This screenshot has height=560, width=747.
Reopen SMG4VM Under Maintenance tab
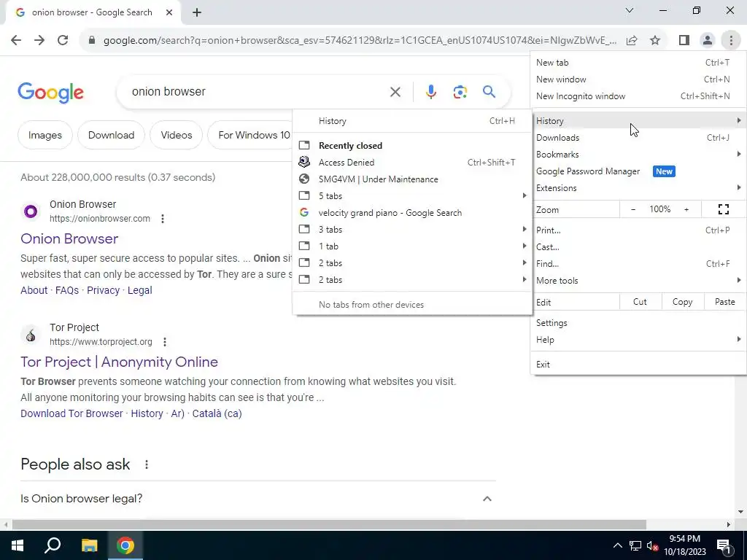click(413, 179)
